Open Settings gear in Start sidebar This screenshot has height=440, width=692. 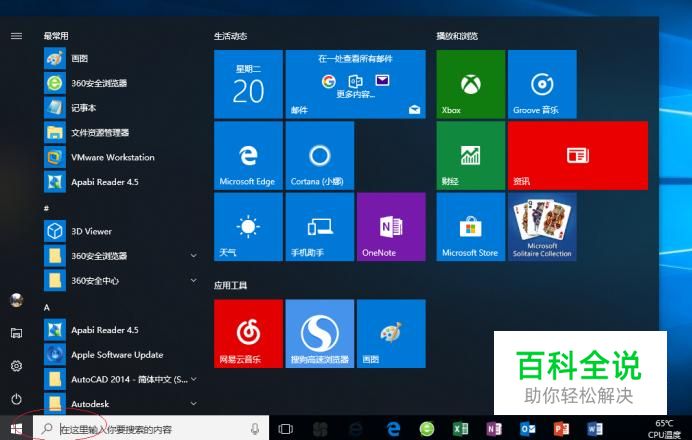[16, 366]
